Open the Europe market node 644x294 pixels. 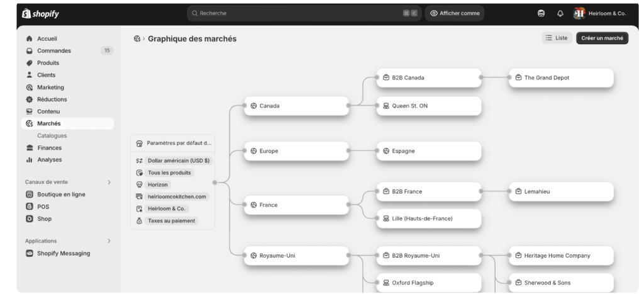pos(297,151)
